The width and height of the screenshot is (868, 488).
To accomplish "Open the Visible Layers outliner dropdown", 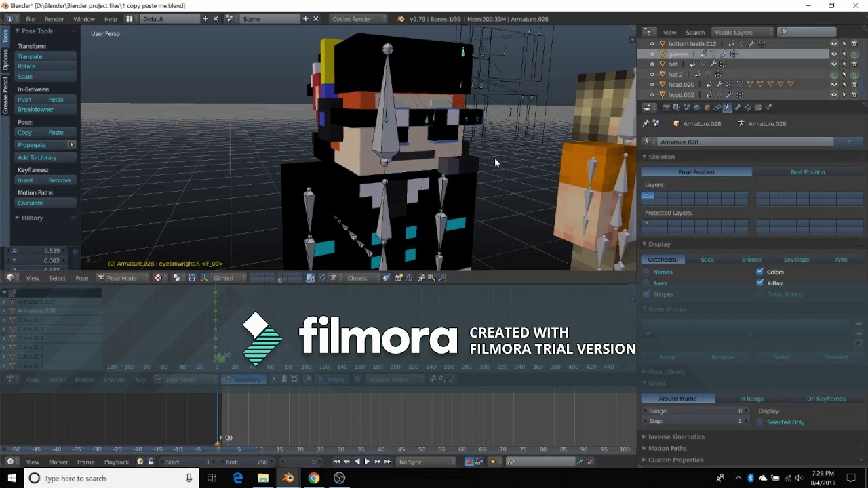I will 743,32.
